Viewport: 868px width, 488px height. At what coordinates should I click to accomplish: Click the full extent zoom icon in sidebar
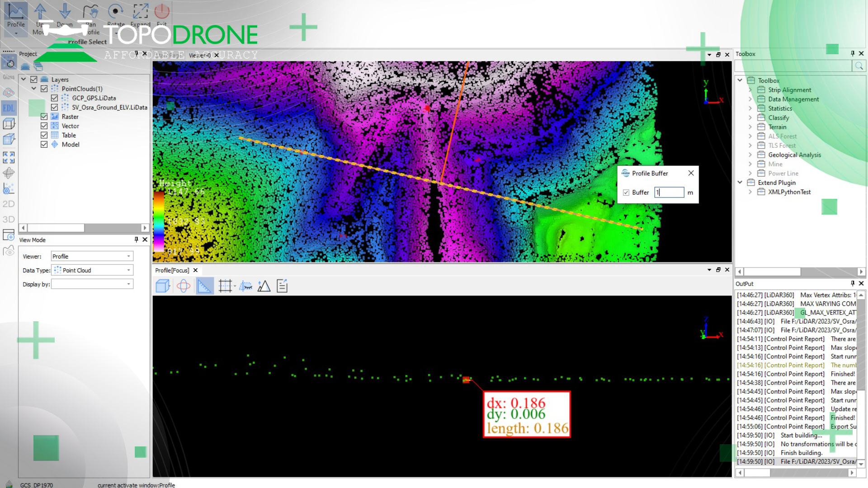tap(9, 157)
